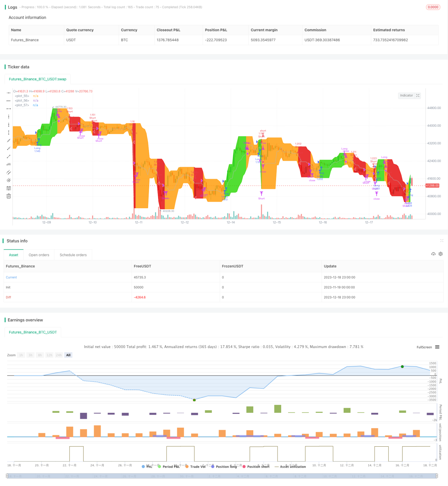448x486 pixels.
Task: Pick the Fibonacci retracement lines tool
Action: pyautogui.click(x=9, y=188)
